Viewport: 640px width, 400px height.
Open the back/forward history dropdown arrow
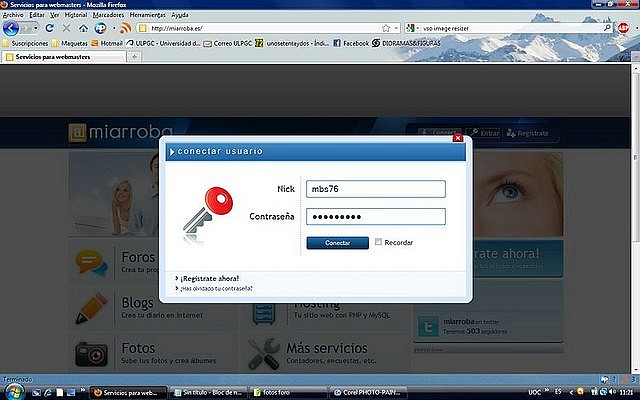click(36, 28)
